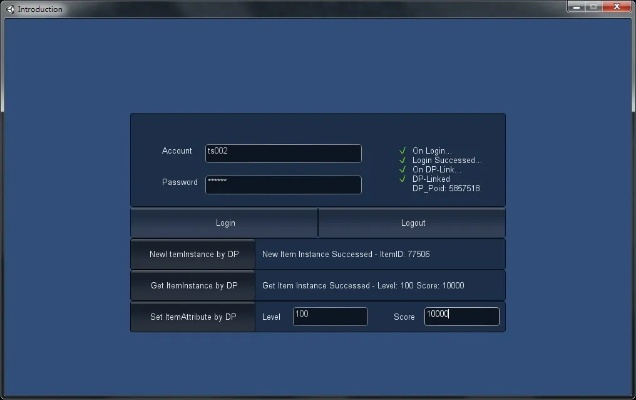636x400 pixels.
Task: Click the Get Item Instance Successed message
Action: [363, 286]
